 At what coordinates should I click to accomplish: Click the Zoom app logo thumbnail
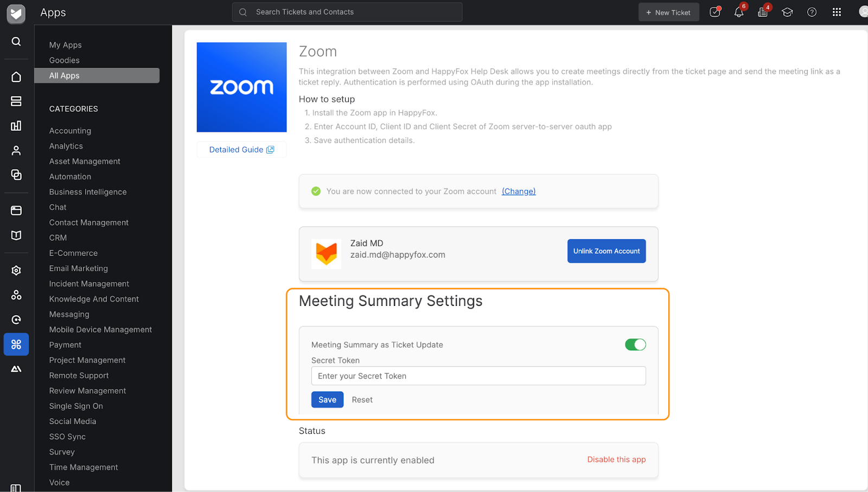(x=241, y=87)
